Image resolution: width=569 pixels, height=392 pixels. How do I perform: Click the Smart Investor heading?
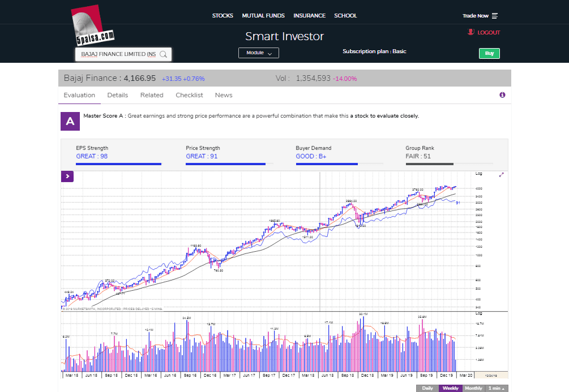coord(284,36)
